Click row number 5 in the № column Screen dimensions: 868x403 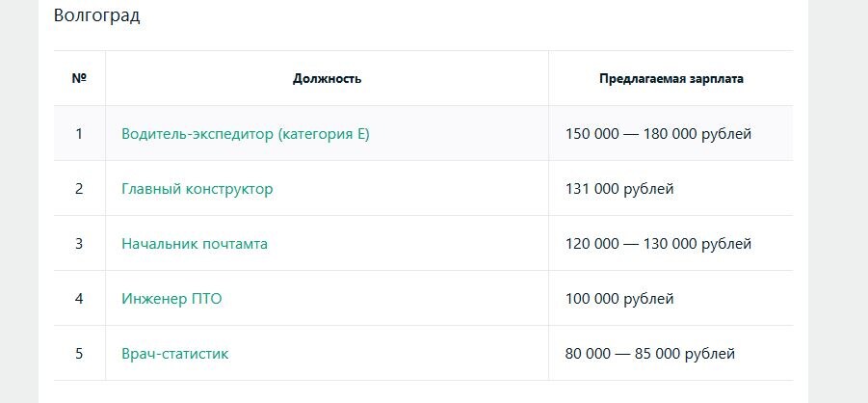[x=79, y=354]
